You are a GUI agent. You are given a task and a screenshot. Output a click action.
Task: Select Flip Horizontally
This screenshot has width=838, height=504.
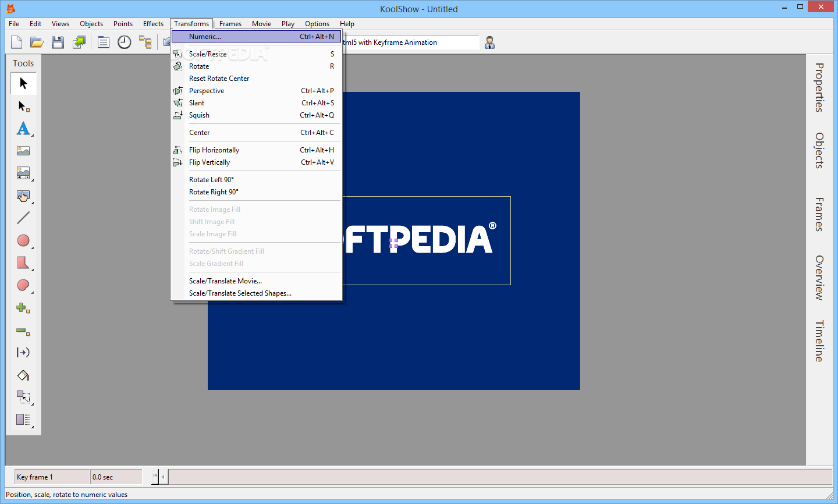[256, 150]
